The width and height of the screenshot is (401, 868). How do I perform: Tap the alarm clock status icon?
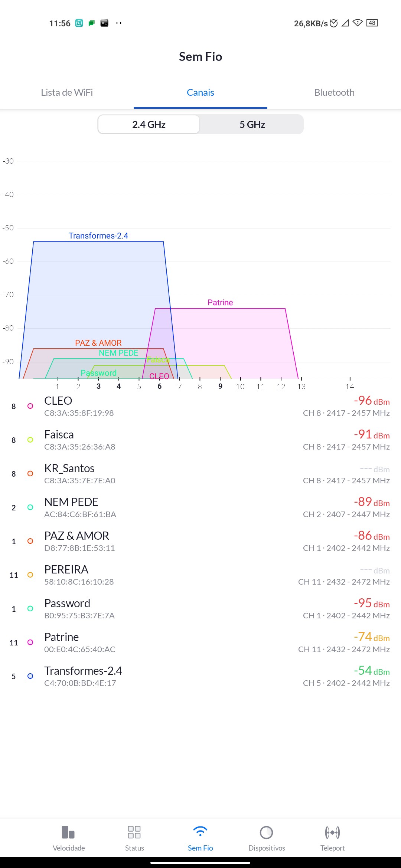(334, 23)
